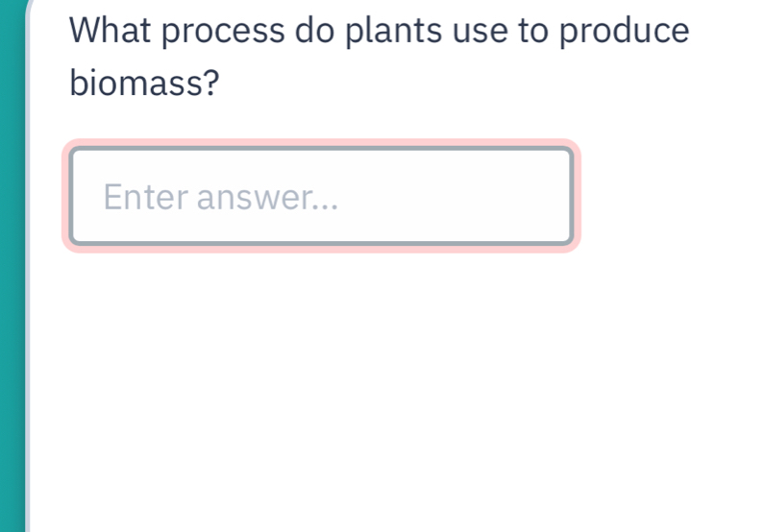Screen dimensions: 764x532
Task: Click the teal vertical sidebar strip
Action: point(11,288)
